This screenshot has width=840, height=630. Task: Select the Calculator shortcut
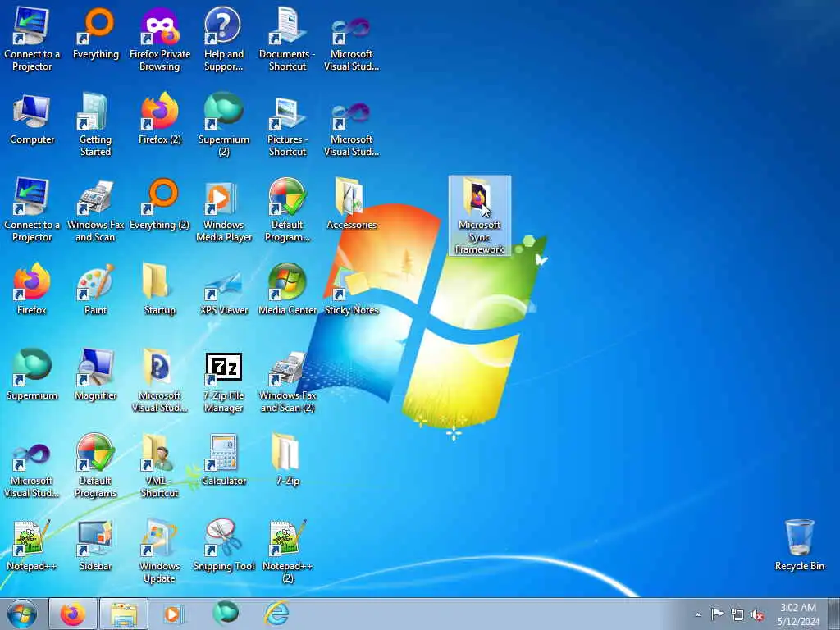223,459
